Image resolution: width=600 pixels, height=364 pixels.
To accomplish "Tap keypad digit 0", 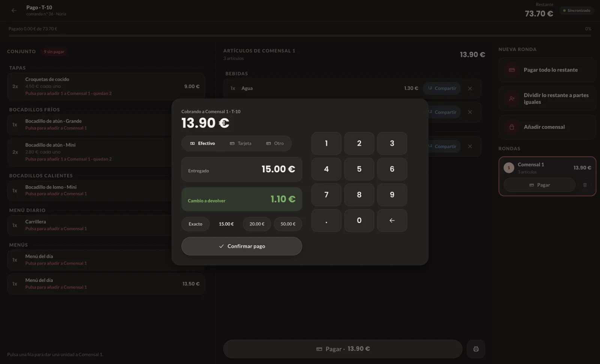I will tap(359, 220).
